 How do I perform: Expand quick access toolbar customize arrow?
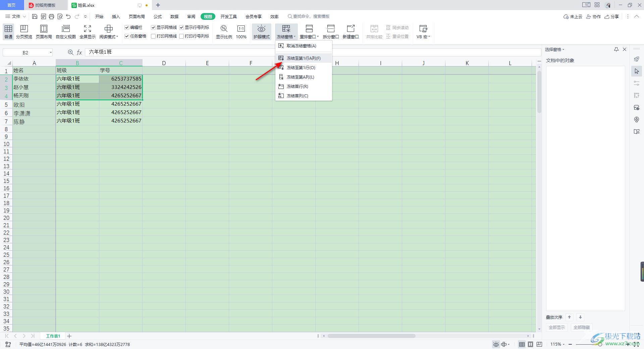85,16
